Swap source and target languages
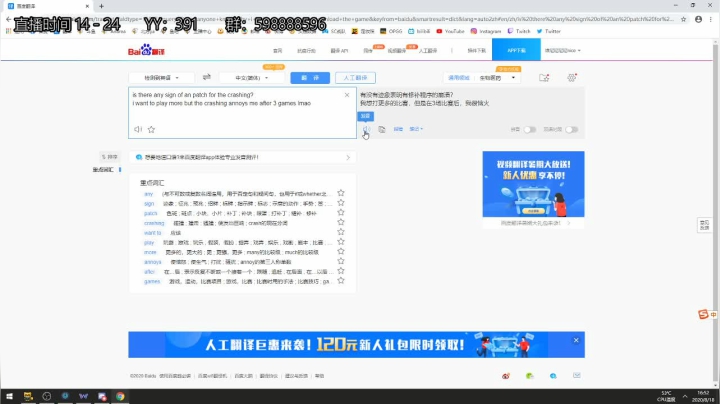The image size is (720, 404). click(x=207, y=77)
